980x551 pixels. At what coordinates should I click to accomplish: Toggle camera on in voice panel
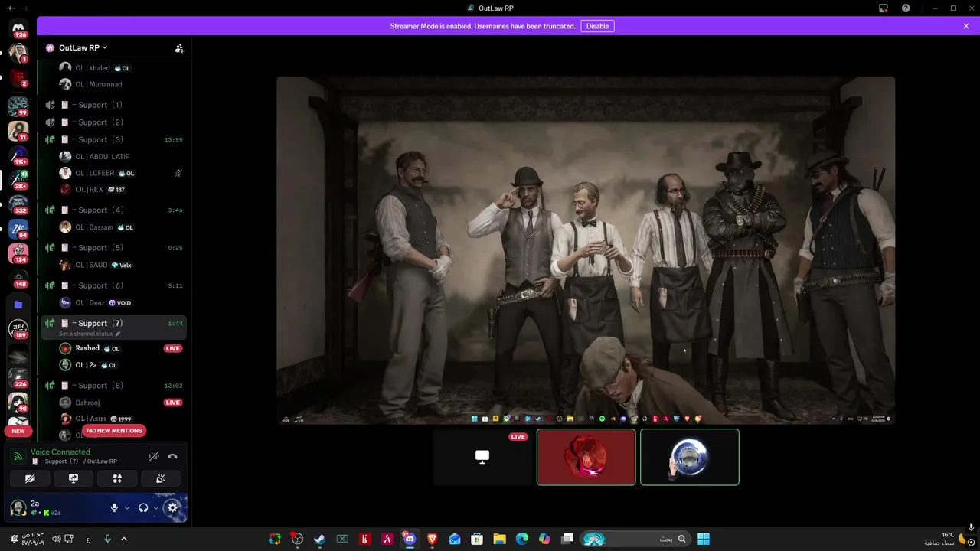point(30,478)
